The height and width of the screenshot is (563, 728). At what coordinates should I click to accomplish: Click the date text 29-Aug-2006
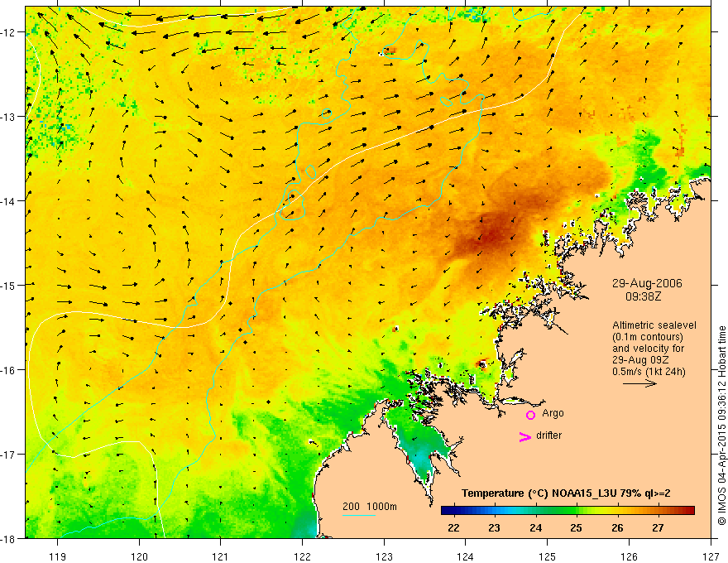coord(647,283)
